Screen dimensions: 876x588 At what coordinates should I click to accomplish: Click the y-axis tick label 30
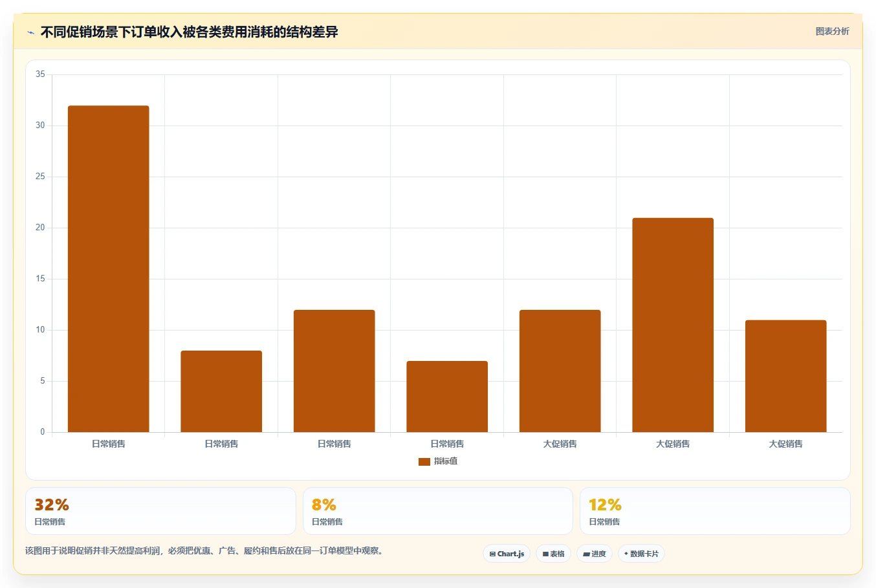coord(40,125)
